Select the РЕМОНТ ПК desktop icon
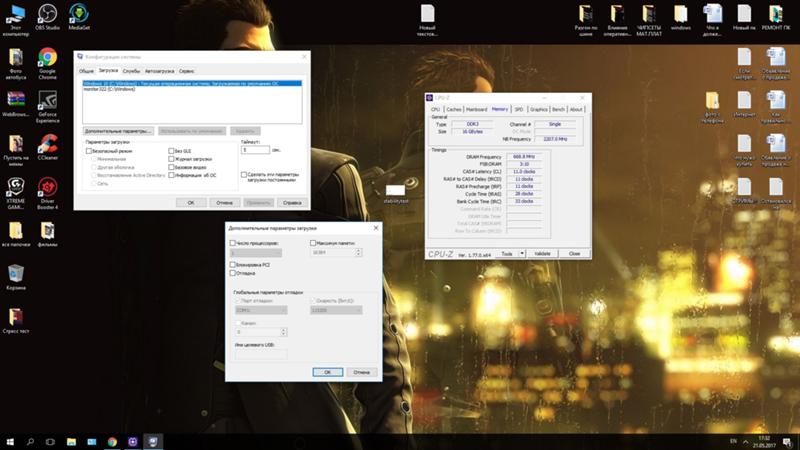Image resolution: width=800 pixels, height=450 pixels. 776,17
